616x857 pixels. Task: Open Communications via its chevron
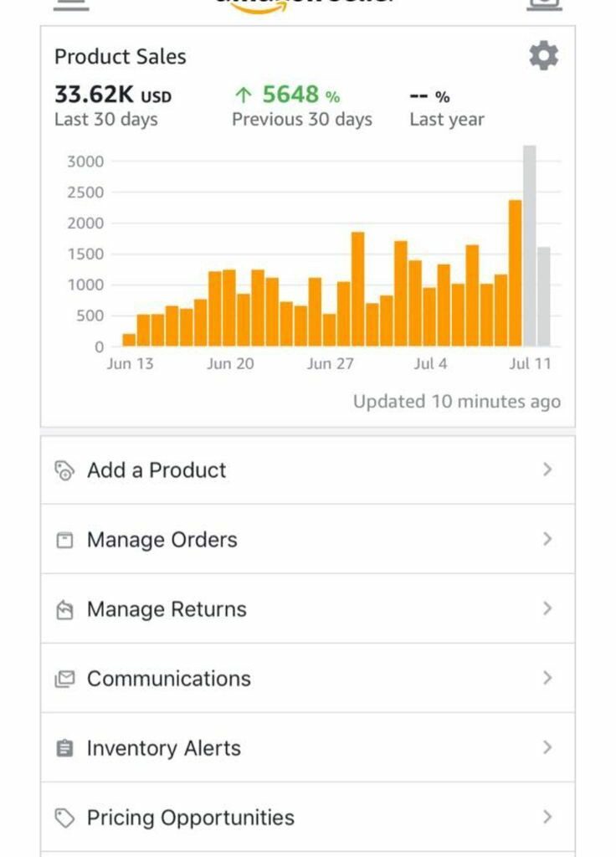(x=547, y=678)
